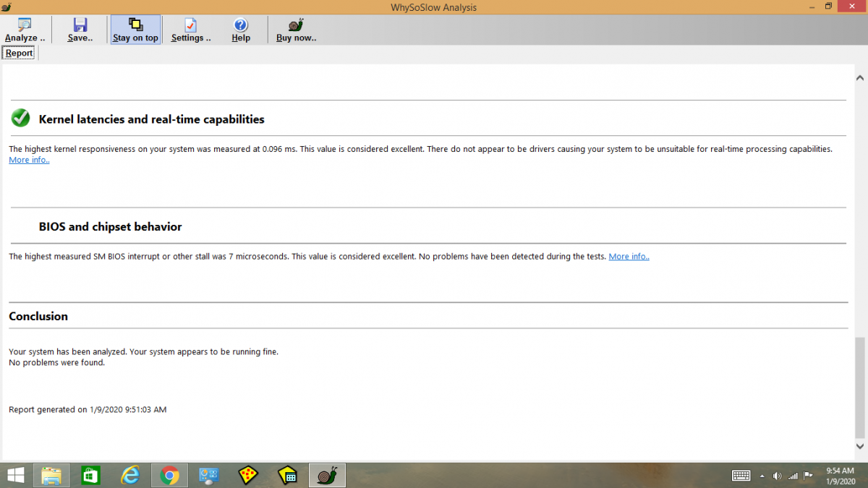
Task: Open More info link for BIOS and chipset
Action: click(629, 257)
